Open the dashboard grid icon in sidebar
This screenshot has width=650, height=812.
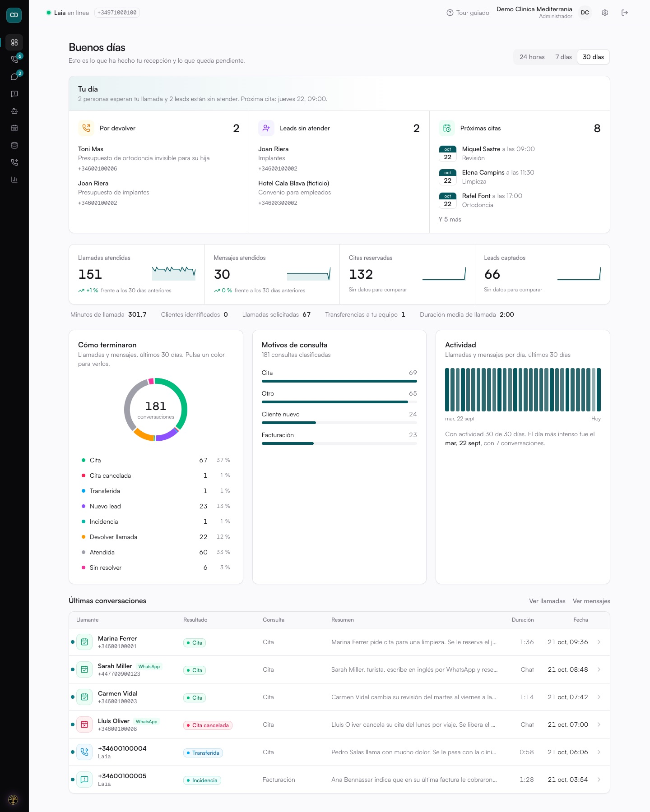point(14,42)
